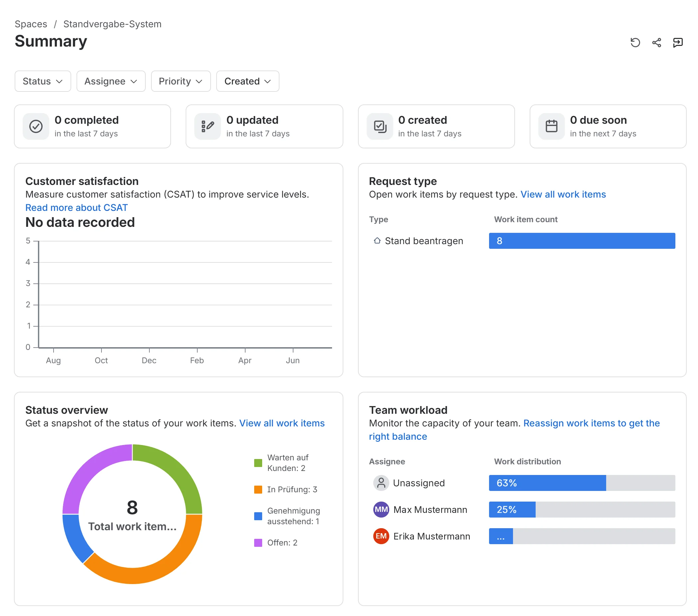Image resolution: width=698 pixels, height=616 pixels.
Task: Click the due soon calendar icon
Action: [x=551, y=126]
